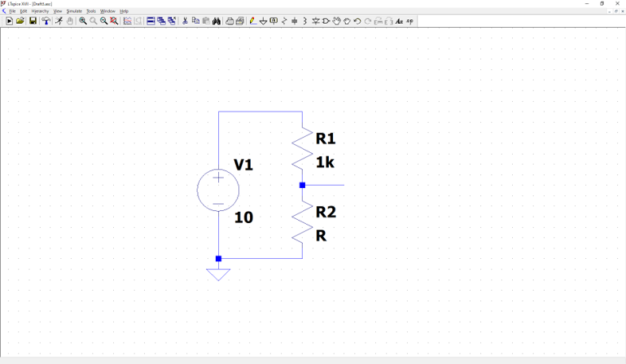Screen dimensions: 626x364
Task: Click the Halt simulation hand icon
Action: tap(70, 22)
